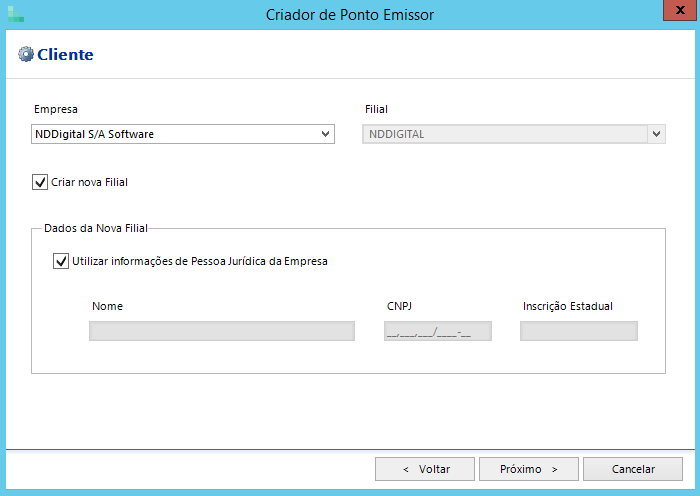Click the Empresa label
The width and height of the screenshot is (700, 496).
pyautogui.click(x=56, y=109)
